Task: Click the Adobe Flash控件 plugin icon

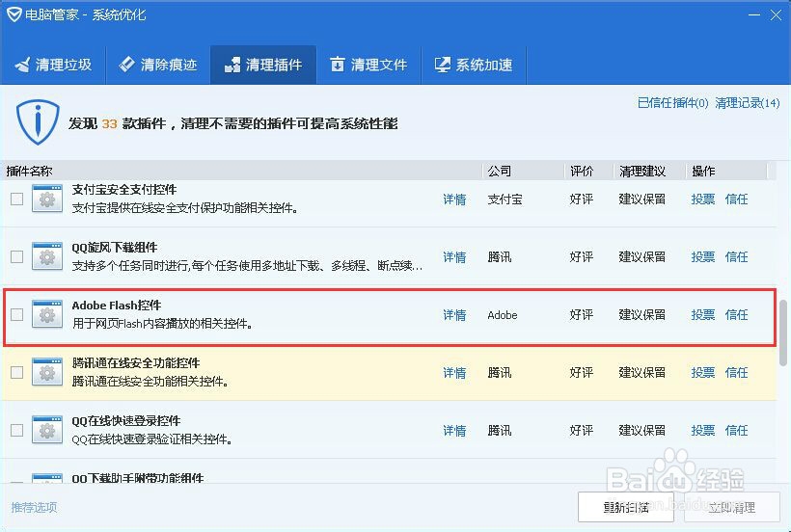Action: [47, 314]
